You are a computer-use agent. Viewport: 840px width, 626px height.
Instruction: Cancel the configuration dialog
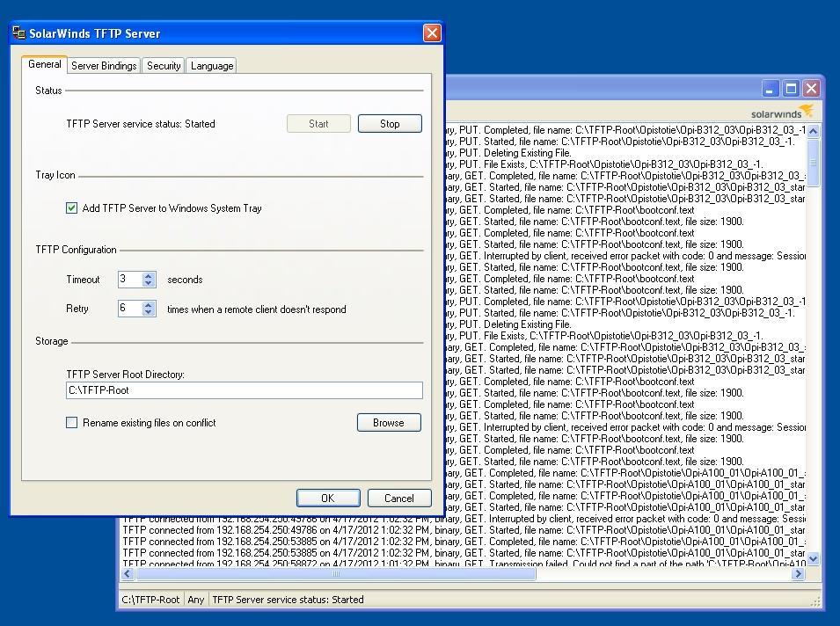[x=399, y=498]
